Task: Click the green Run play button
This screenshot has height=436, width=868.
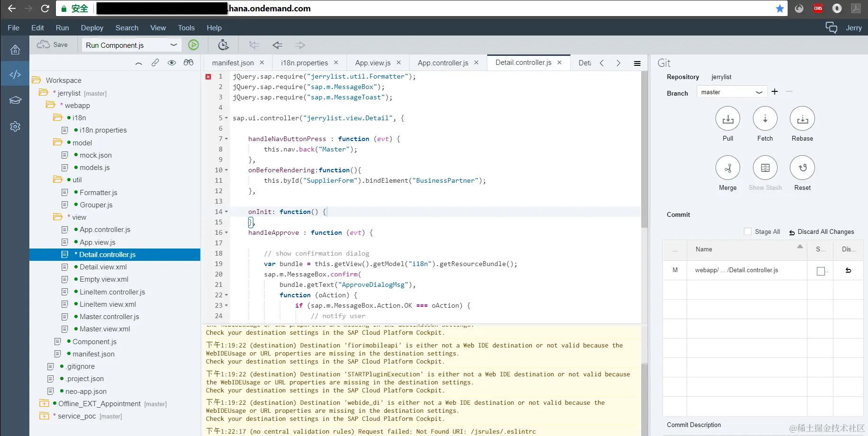Action: point(193,45)
